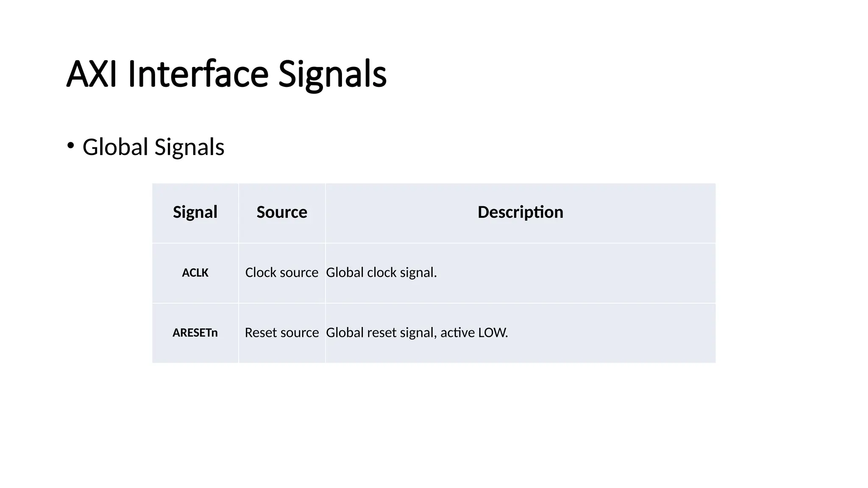Click the word Global in the bullet line
Image resolution: width=868 pixels, height=488 pixels.
(x=115, y=147)
